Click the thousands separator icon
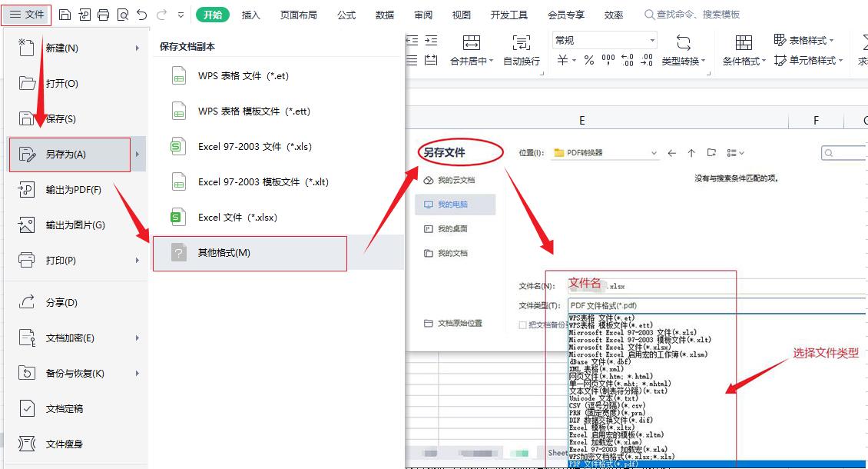 tap(608, 60)
